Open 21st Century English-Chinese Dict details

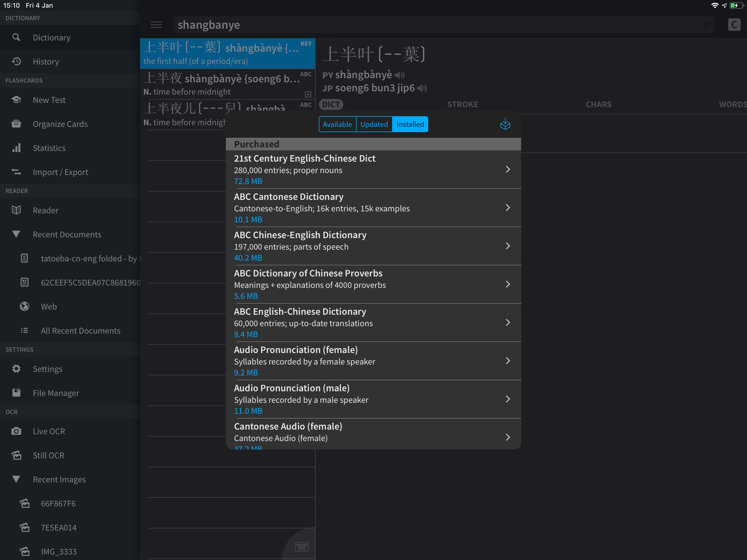(373, 170)
